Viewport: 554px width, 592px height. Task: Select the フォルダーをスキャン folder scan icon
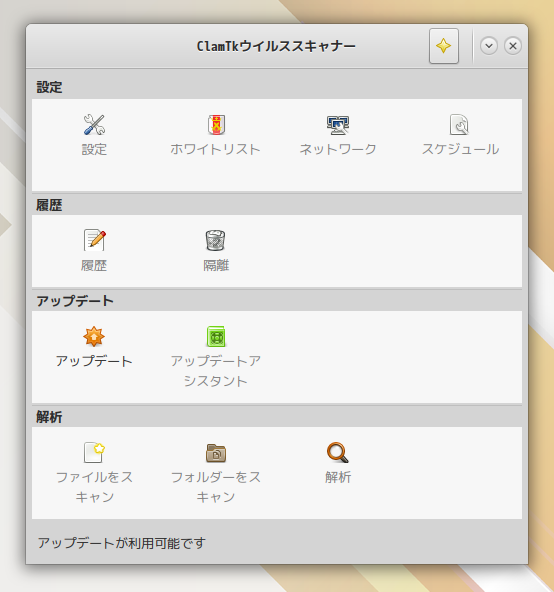(x=216, y=453)
